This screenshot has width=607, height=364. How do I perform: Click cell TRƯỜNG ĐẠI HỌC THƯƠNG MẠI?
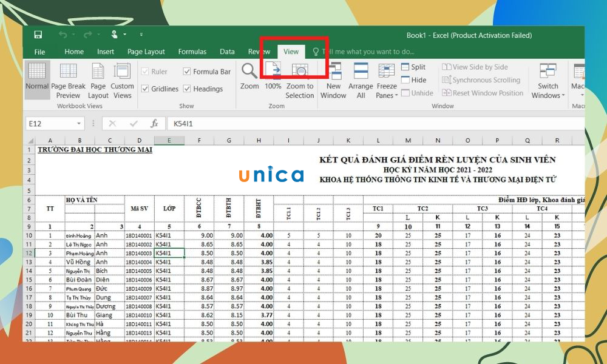(x=95, y=150)
